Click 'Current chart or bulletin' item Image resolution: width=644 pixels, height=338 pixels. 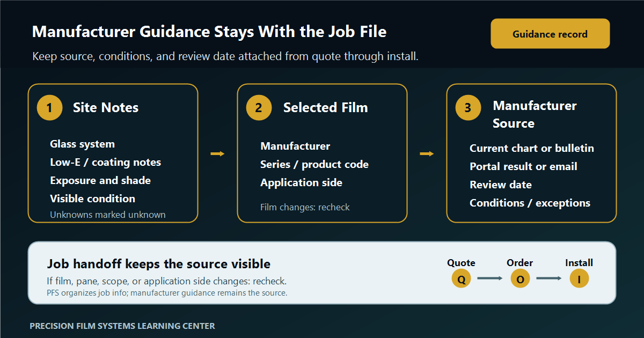pyautogui.click(x=532, y=148)
